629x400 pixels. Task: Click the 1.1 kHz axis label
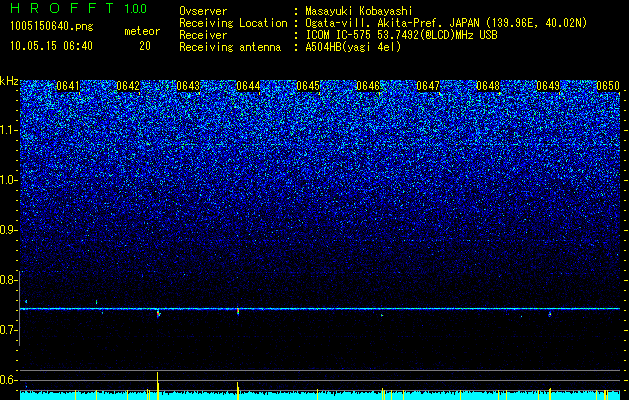pyautogui.click(x=8, y=130)
